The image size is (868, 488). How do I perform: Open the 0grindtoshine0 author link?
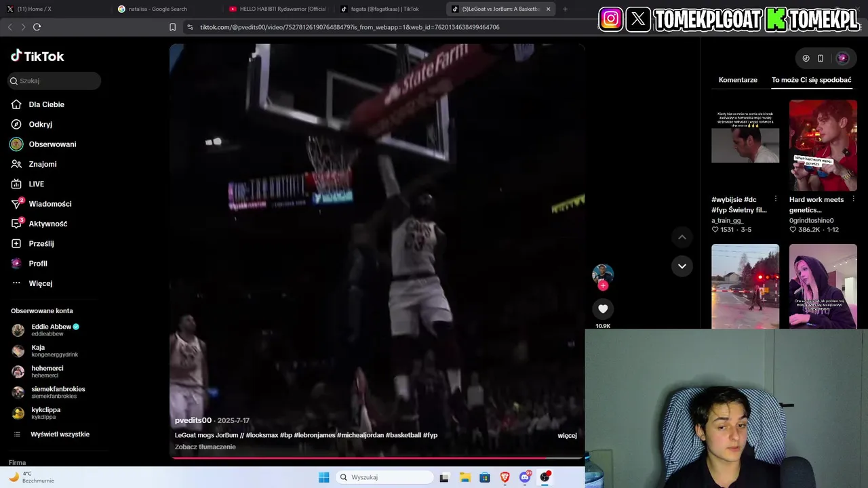point(812,220)
